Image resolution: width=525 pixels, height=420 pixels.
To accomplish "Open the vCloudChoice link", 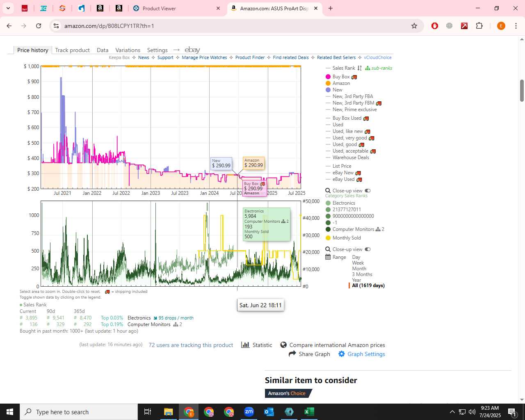I will [378, 57].
